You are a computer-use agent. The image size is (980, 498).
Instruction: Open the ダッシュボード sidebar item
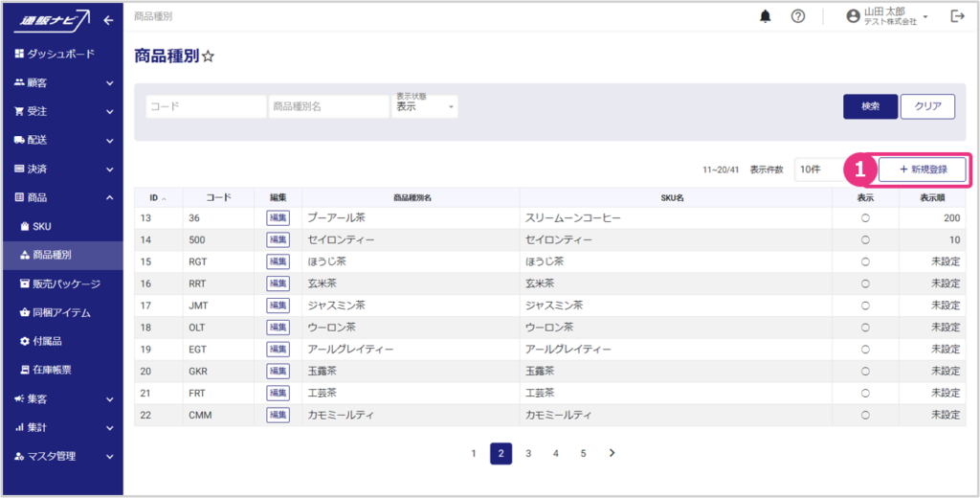coord(60,54)
